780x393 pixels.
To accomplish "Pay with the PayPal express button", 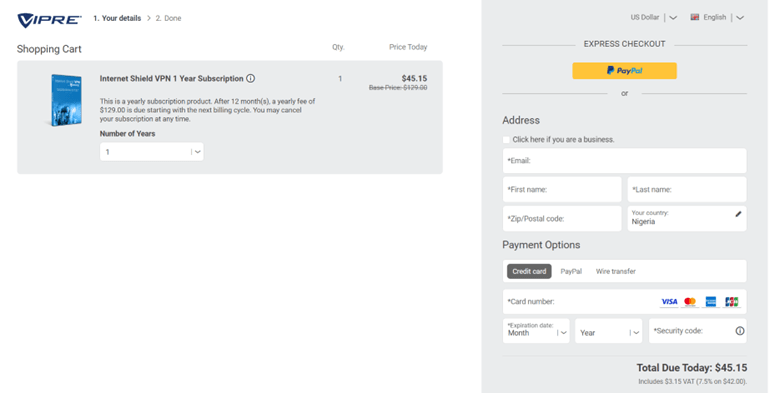I will (x=624, y=71).
